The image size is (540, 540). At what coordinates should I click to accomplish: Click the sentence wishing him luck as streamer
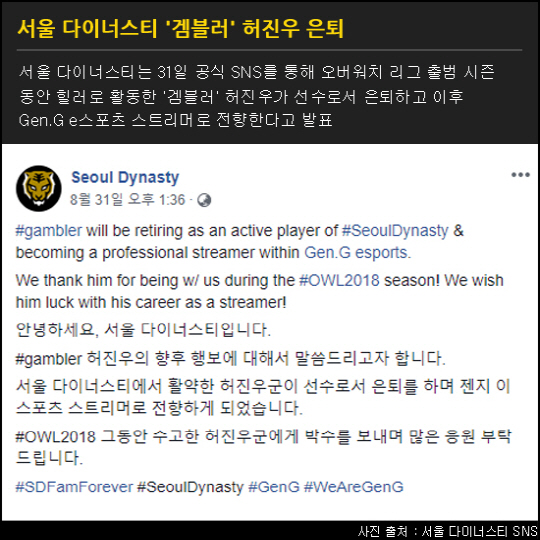[x=260, y=291]
